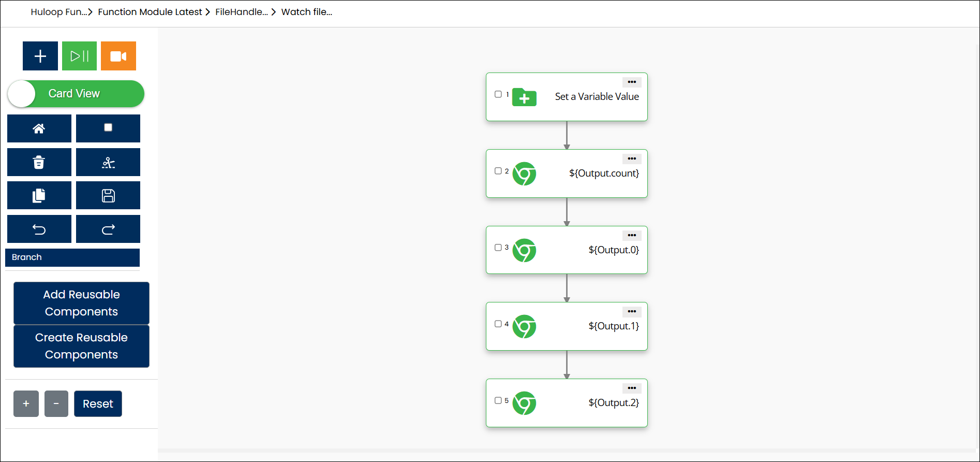This screenshot has width=980, height=462.
Task: Open three-dot menu on Set a Variable Value
Action: (x=632, y=82)
